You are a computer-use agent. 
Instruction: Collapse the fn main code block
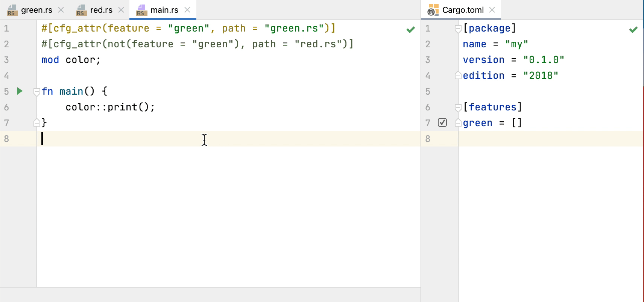pos(36,92)
